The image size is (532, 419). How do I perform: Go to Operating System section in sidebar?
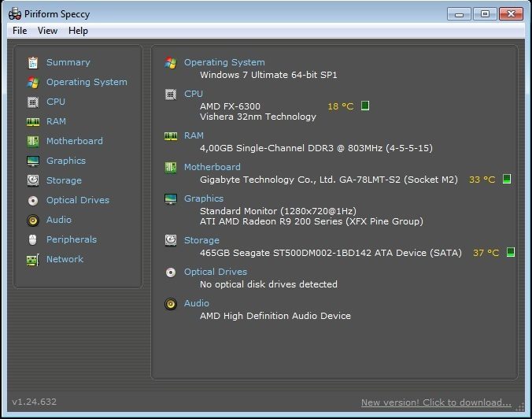pyautogui.click(x=87, y=82)
